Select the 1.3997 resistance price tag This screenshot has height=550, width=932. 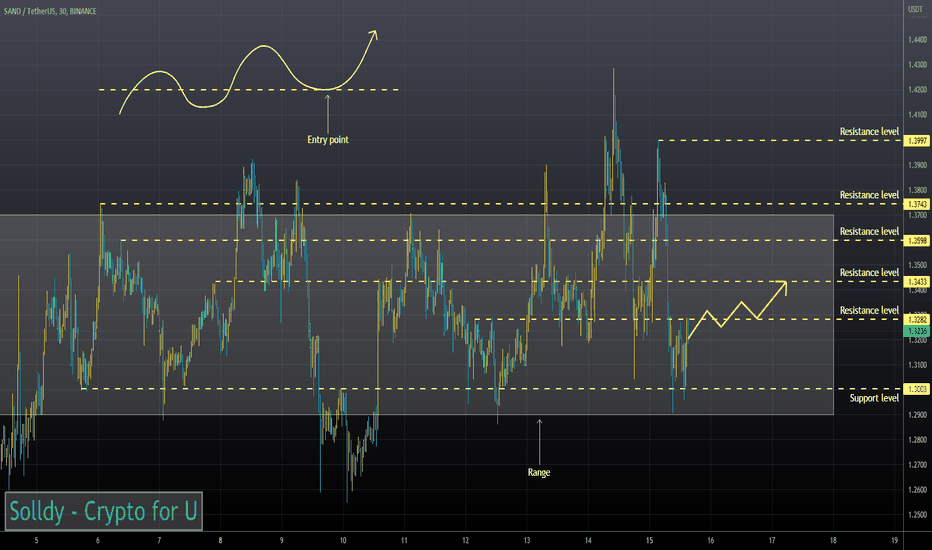point(916,141)
